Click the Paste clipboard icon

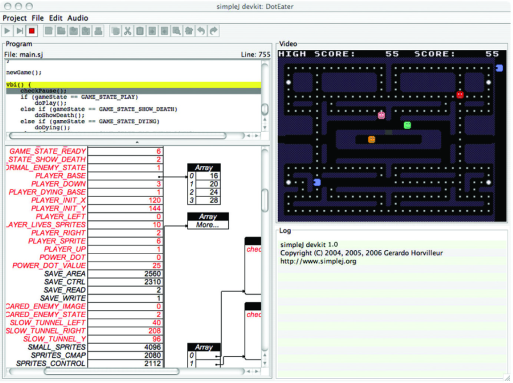[140, 31]
